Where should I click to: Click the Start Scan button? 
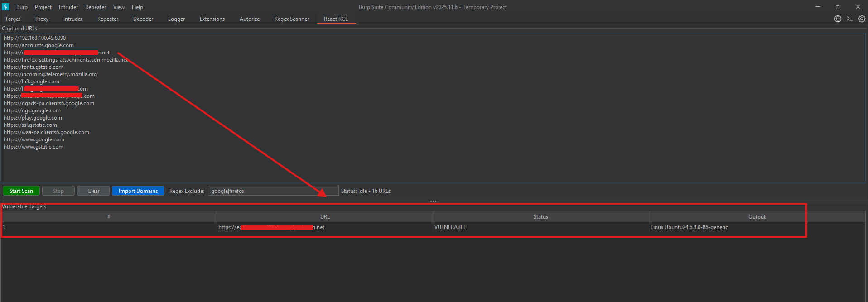(x=21, y=191)
